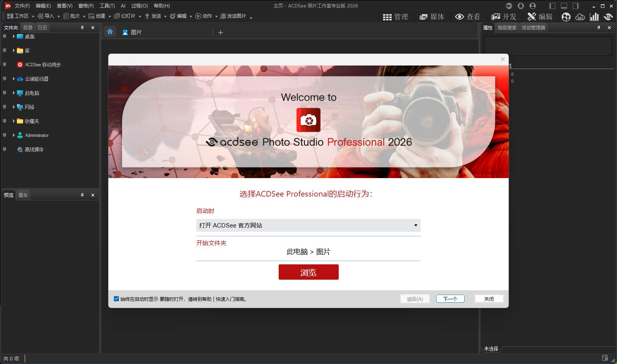This screenshot has height=364, width=617.
Task: Click the 下一个 button
Action: click(450, 299)
